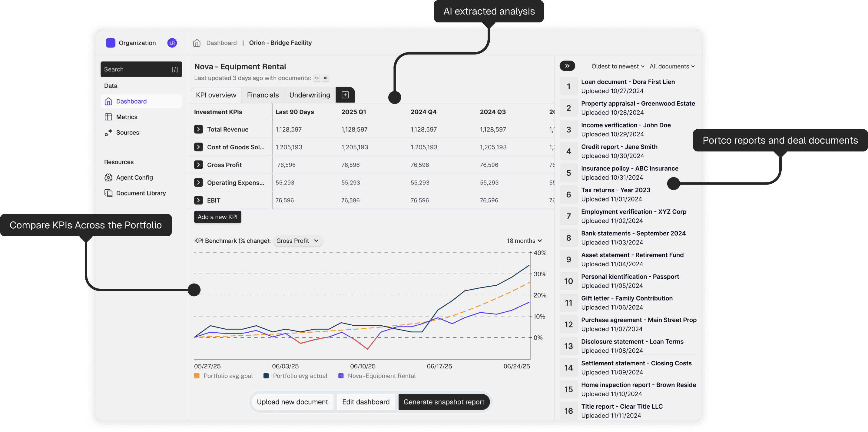This screenshot has width=868, height=432.
Task: Click the search shortcut [/] icon
Action: [x=175, y=69]
